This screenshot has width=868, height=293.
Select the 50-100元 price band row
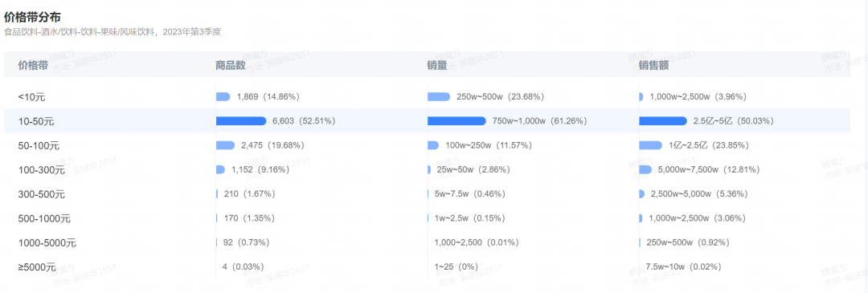pos(427,145)
